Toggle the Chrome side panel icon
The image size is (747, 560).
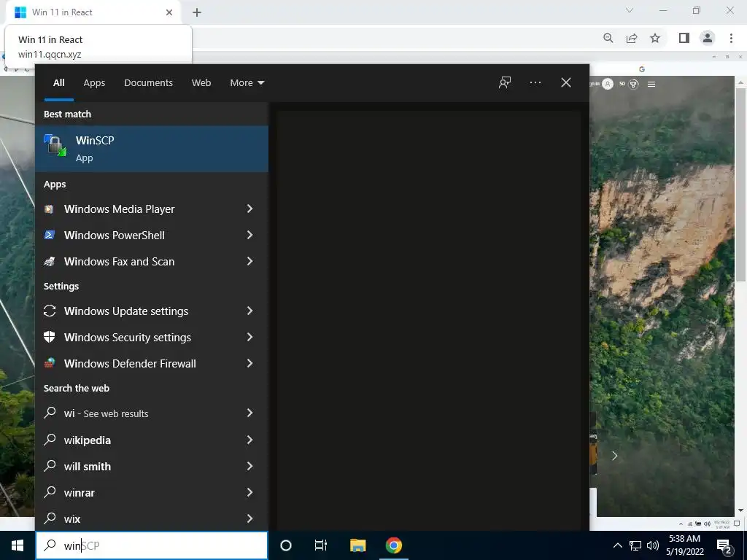pyautogui.click(x=684, y=38)
